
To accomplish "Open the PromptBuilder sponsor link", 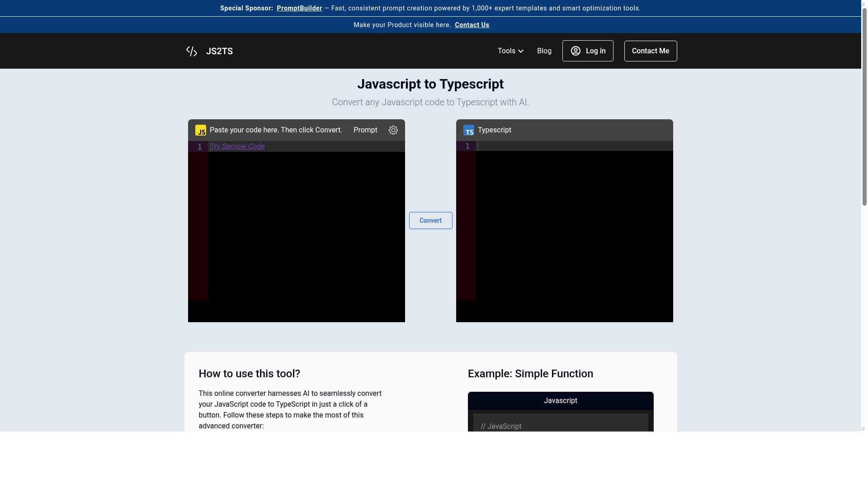I will point(299,8).
